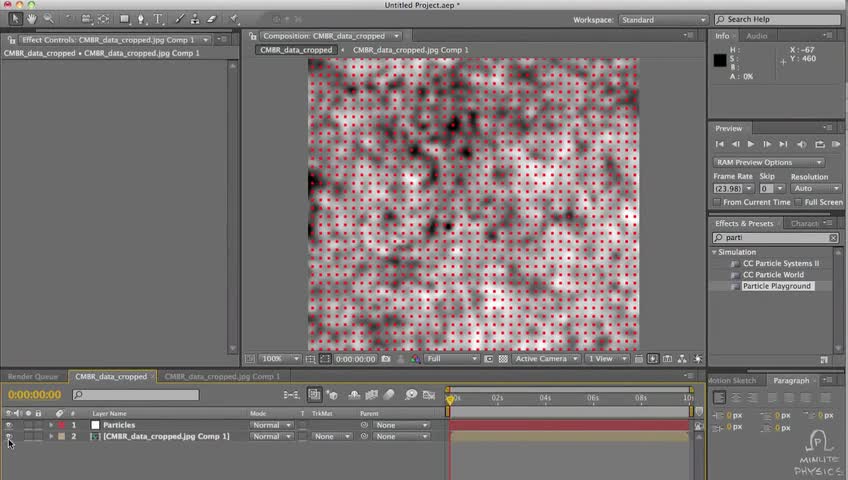
Task: Select the Rectangle shape tool
Action: [124, 19]
